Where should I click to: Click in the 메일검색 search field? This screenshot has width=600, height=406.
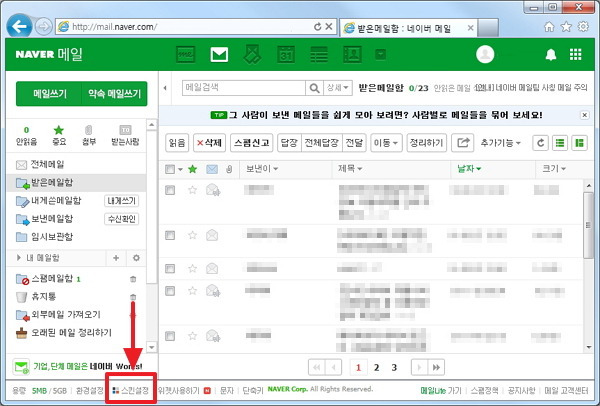click(x=244, y=88)
